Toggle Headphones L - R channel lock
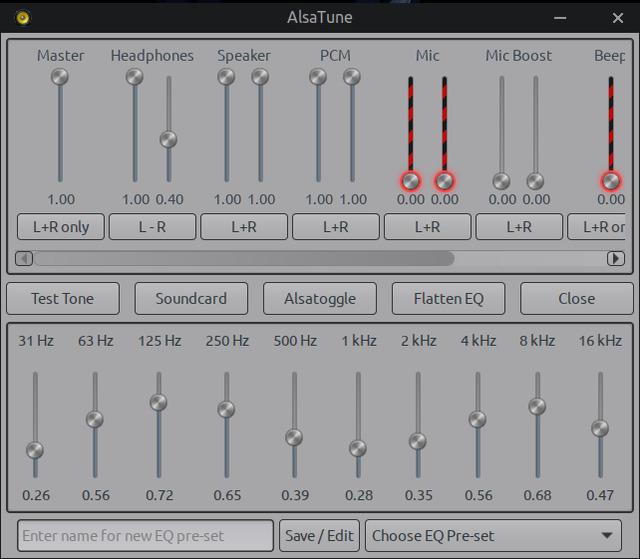Screen dimensions: 640x559 pos(152,227)
